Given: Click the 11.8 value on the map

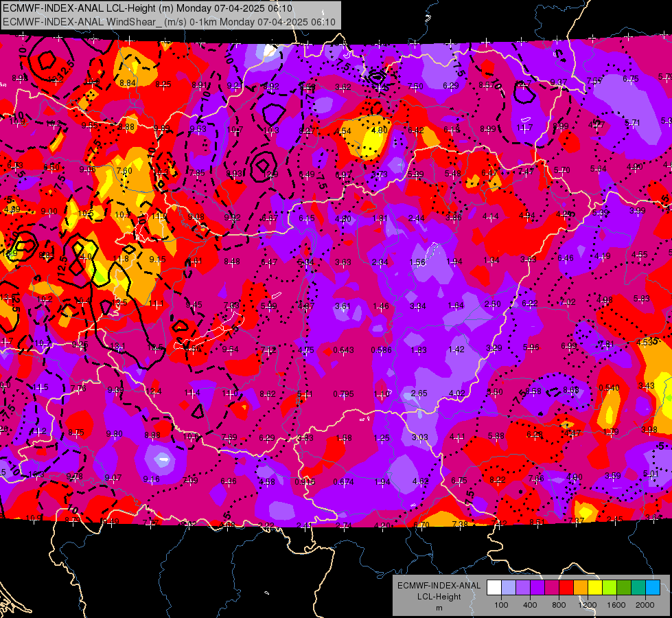Looking at the screenshot, I should coord(121,259).
